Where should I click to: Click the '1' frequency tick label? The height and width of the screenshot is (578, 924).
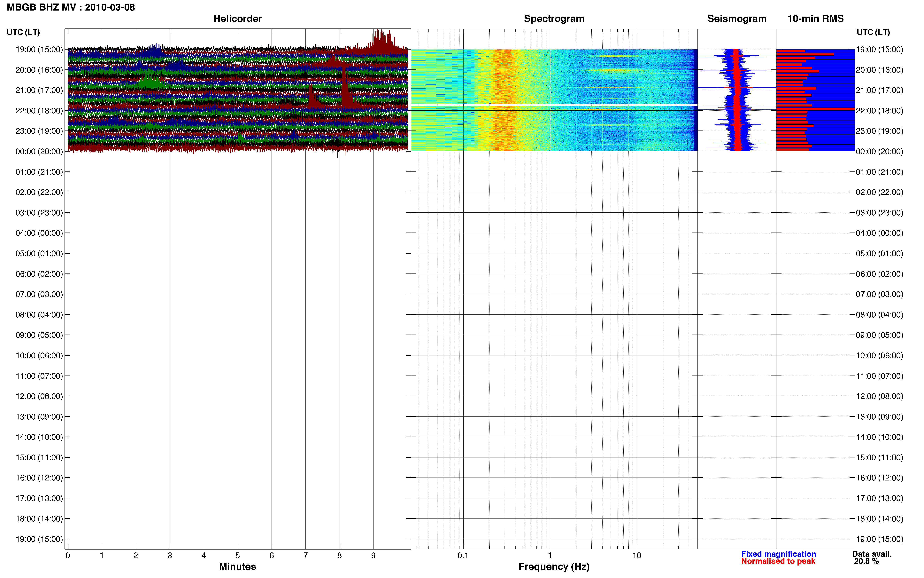coord(550,555)
